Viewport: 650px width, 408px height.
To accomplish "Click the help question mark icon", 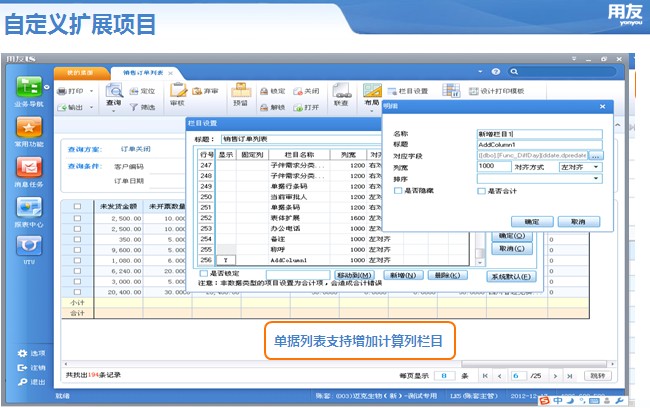I will (x=496, y=72).
